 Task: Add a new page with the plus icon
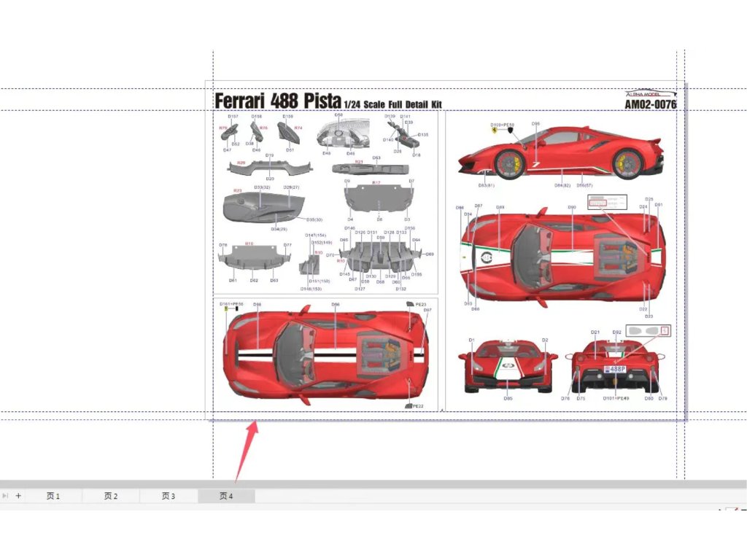tap(18, 496)
